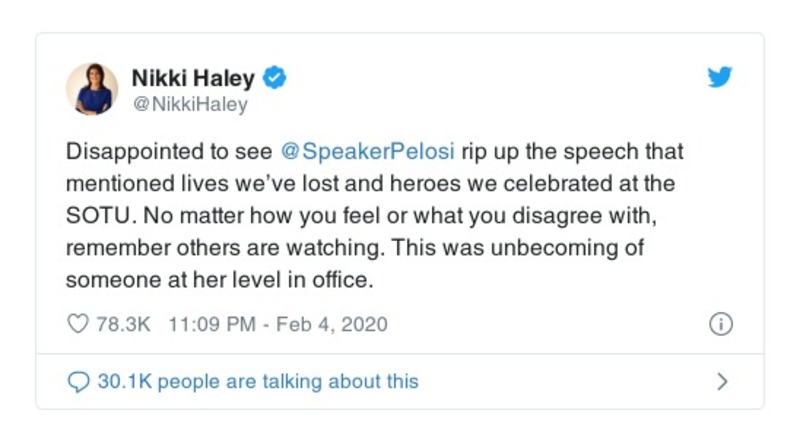Click the 78.3K likes count
This screenshot has width=800, height=445.
click(123, 325)
